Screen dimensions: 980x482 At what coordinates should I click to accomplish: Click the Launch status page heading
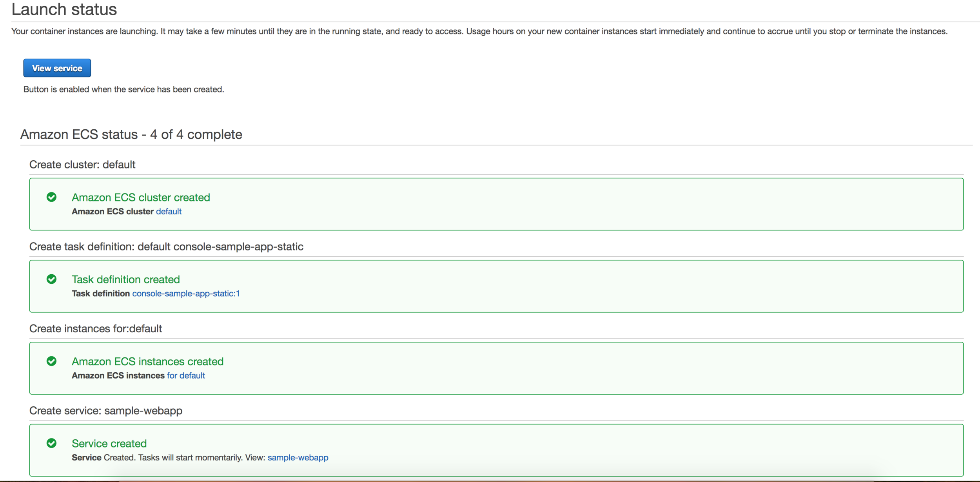[x=64, y=9]
